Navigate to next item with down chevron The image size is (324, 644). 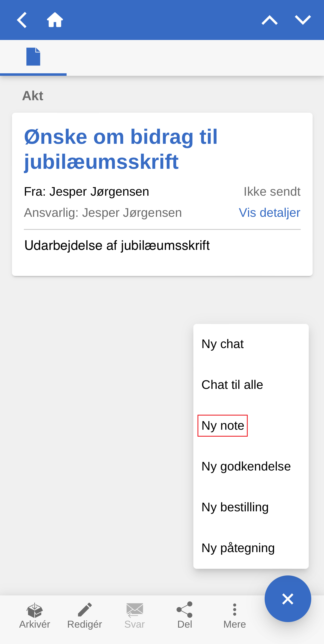[303, 20]
